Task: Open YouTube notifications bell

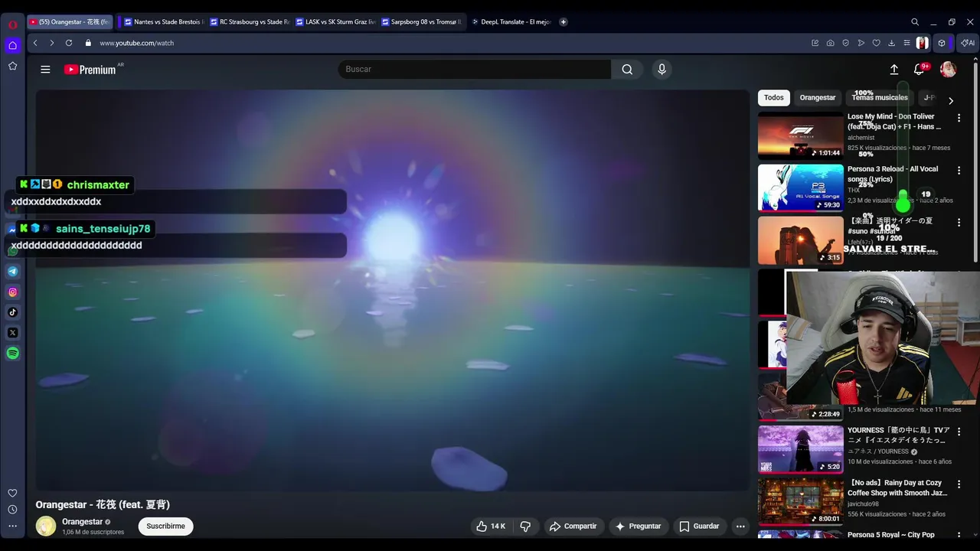Action: [x=920, y=70]
